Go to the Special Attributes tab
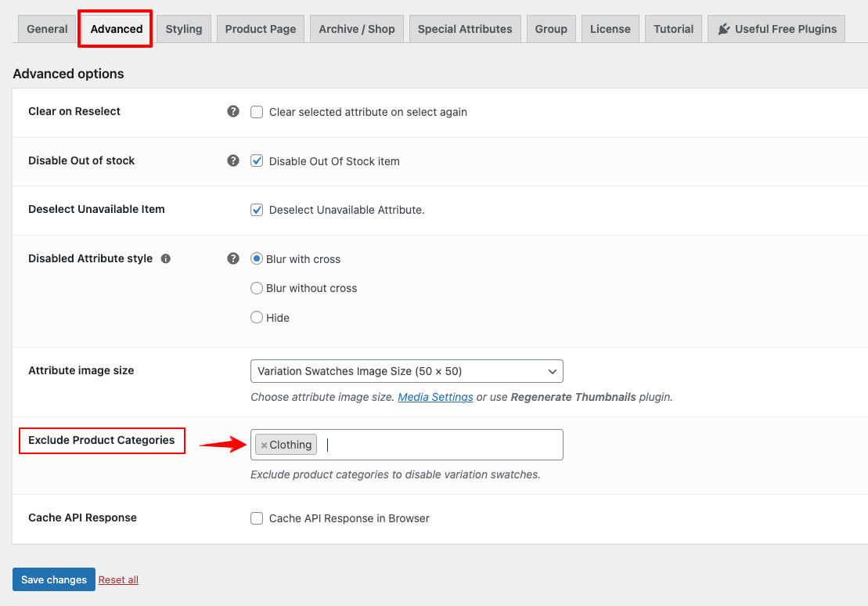 (x=464, y=28)
